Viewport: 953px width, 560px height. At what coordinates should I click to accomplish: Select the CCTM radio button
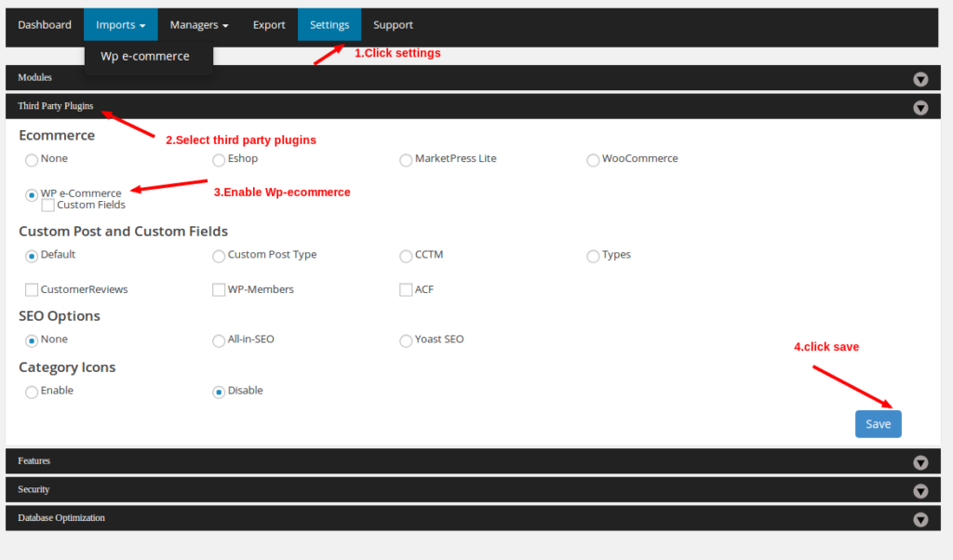pyautogui.click(x=406, y=257)
